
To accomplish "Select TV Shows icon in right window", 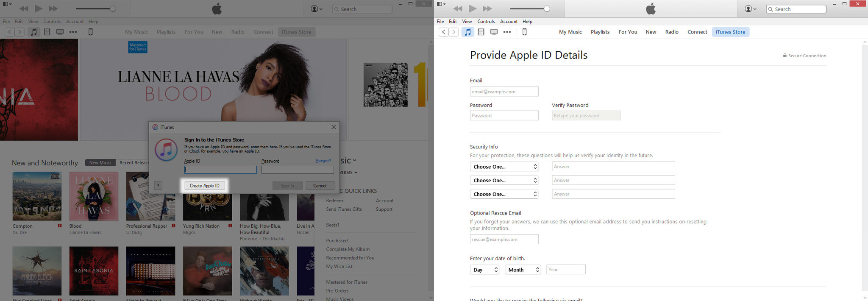I will click(494, 32).
